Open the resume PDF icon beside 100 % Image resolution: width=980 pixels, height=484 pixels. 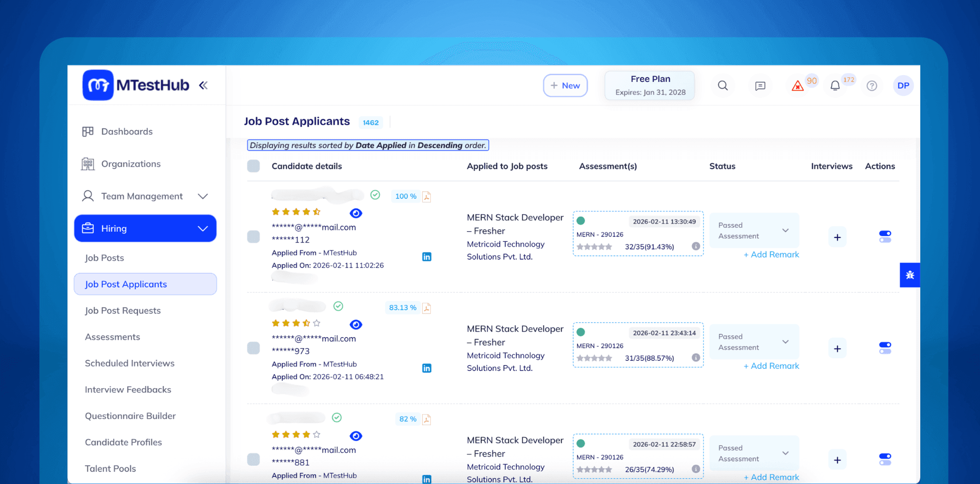pyautogui.click(x=426, y=196)
